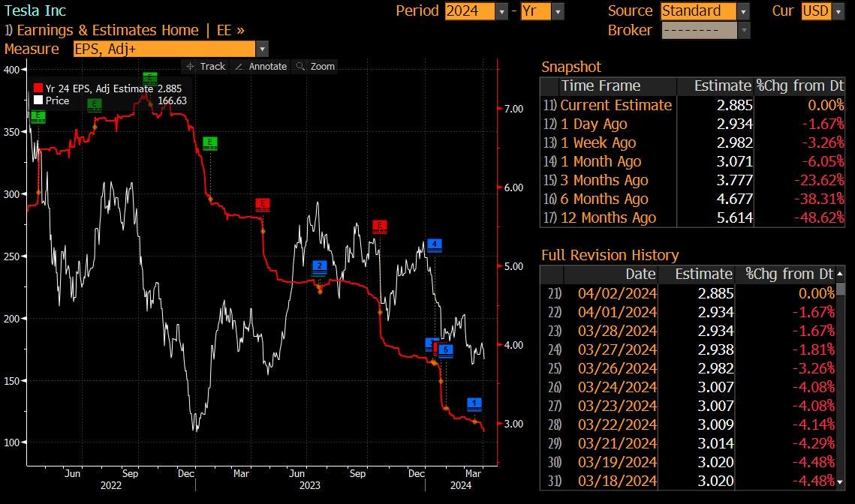Click the chart Zoom tool

pos(315,67)
